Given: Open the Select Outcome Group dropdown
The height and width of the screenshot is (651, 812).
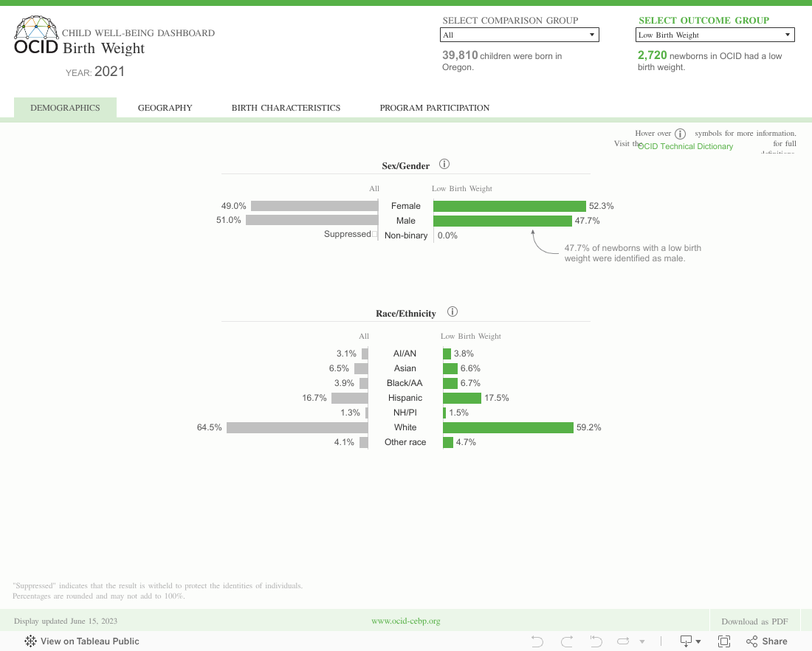Looking at the screenshot, I should click(x=715, y=35).
